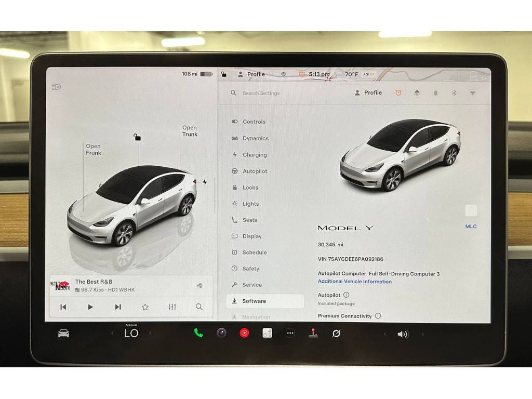
Task: Tap the unlock padlock above the car
Action: pos(137,137)
